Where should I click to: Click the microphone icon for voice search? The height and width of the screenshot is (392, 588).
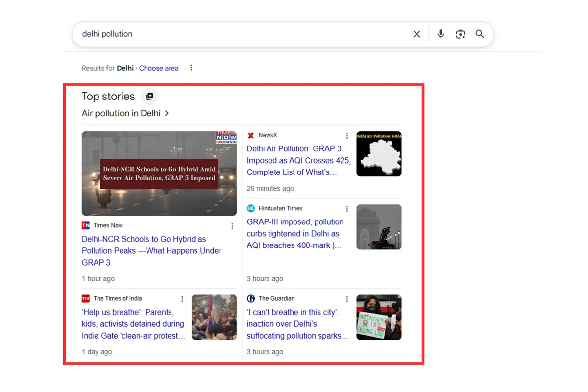pos(441,34)
